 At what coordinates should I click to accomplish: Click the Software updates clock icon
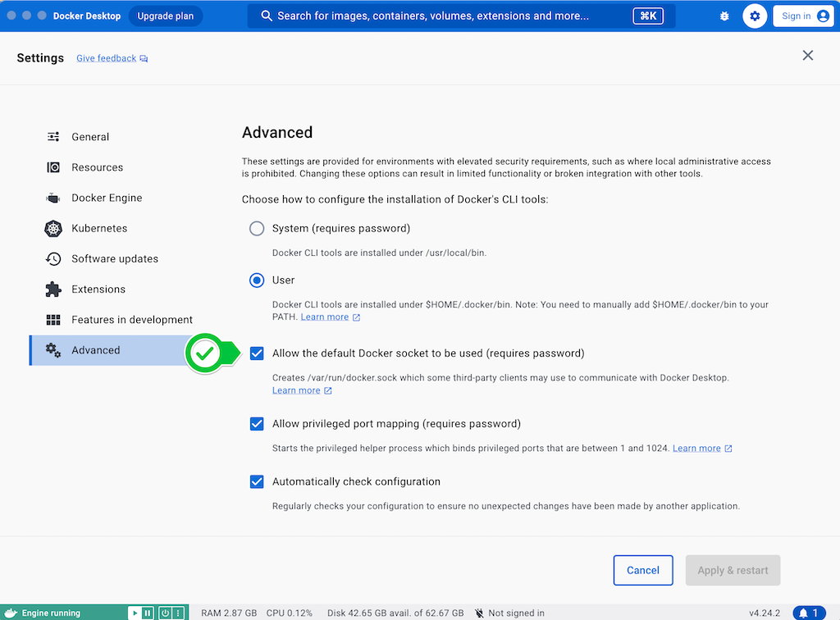tap(53, 258)
